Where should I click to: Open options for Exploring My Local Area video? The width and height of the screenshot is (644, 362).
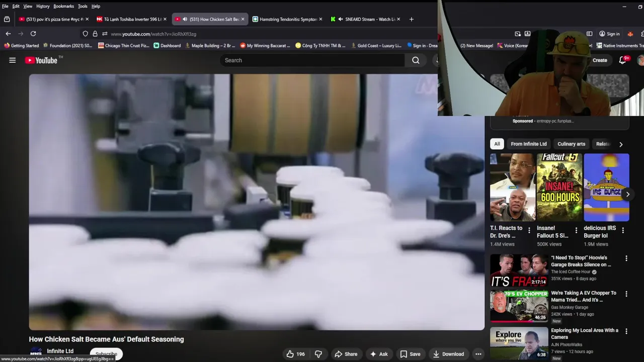[x=626, y=331]
